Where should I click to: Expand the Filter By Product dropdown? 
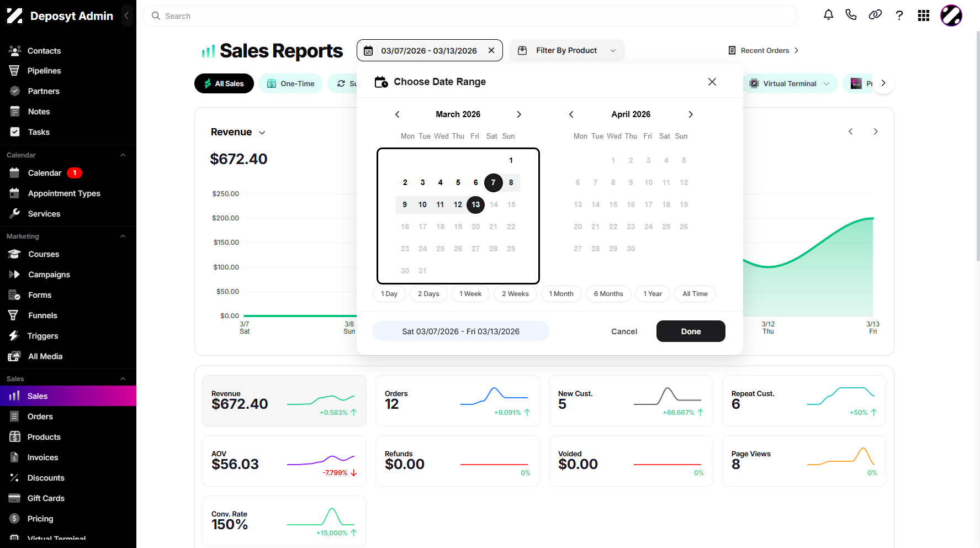tap(567, 50)
